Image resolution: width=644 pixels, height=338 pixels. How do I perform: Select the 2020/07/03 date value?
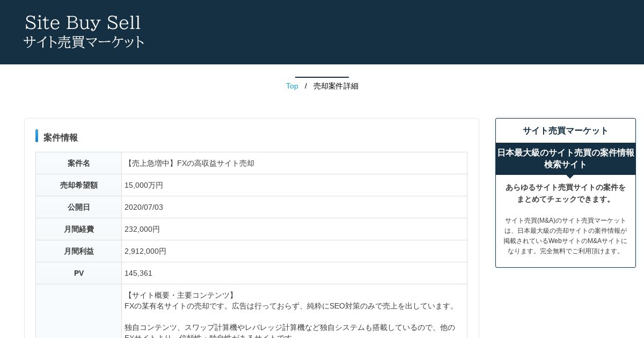(x=144, y=207)
